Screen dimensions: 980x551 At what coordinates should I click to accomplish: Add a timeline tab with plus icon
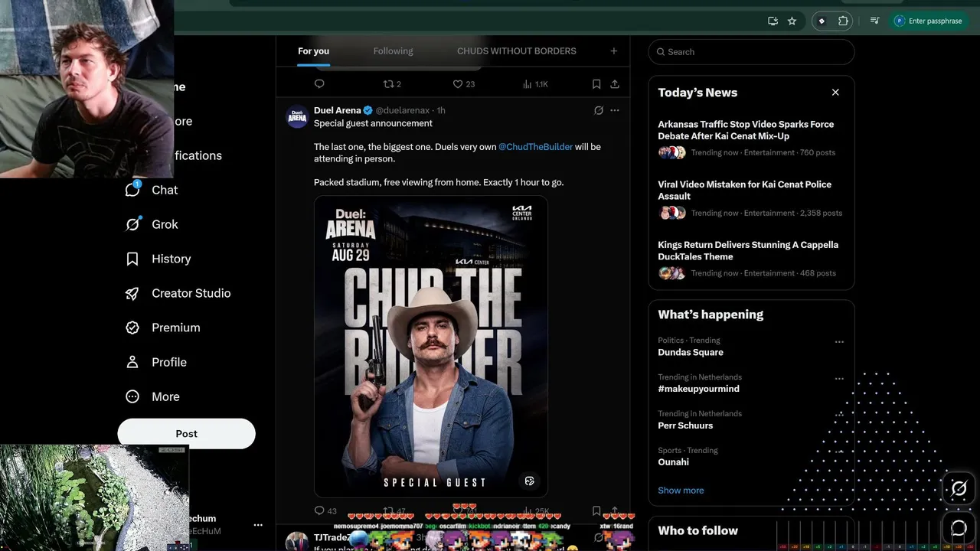613,51
